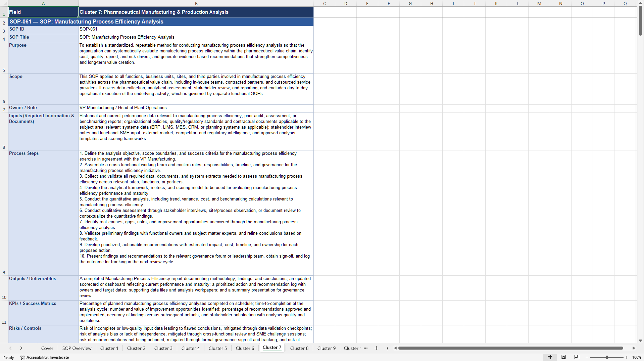Switch to Cluster 3 sheet
644x361 pixels.
(163, 348)
